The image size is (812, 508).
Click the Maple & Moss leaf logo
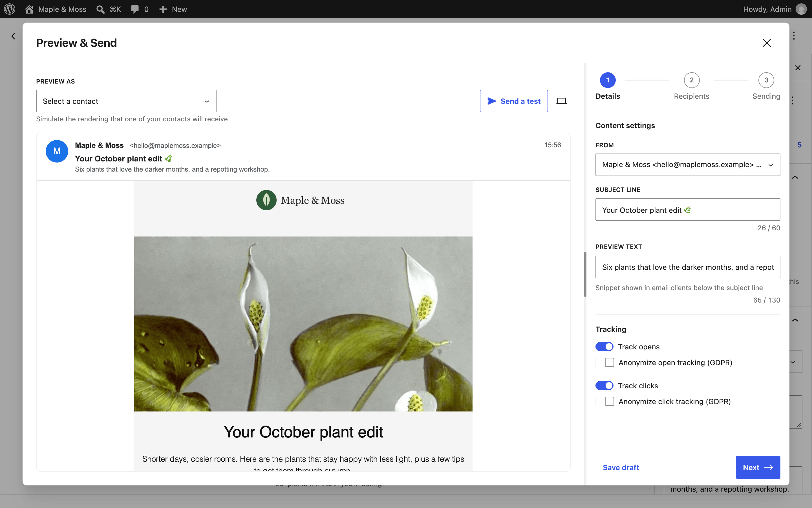266,200
